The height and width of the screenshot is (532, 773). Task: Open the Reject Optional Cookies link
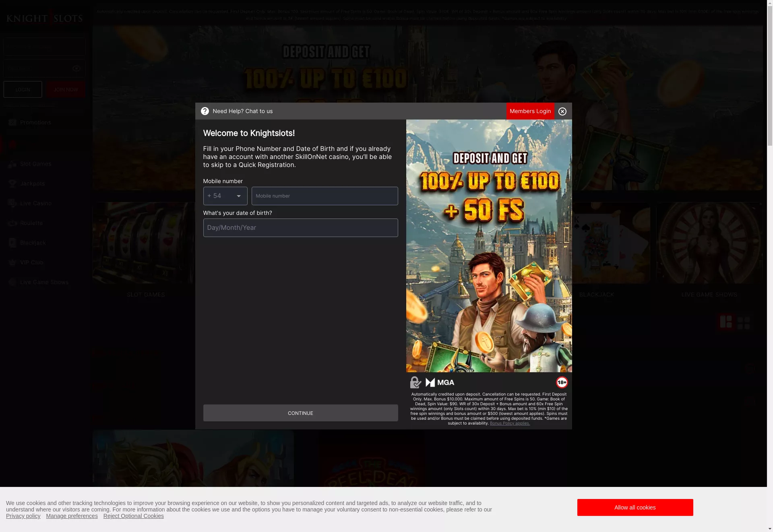(x=133, y=516)
